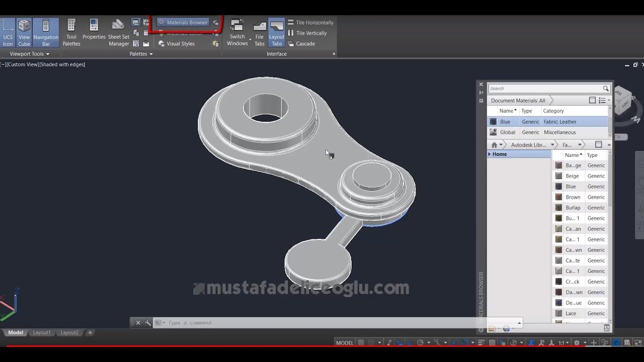
Task: Click the create new material icon
Action: tap(507, 328)
